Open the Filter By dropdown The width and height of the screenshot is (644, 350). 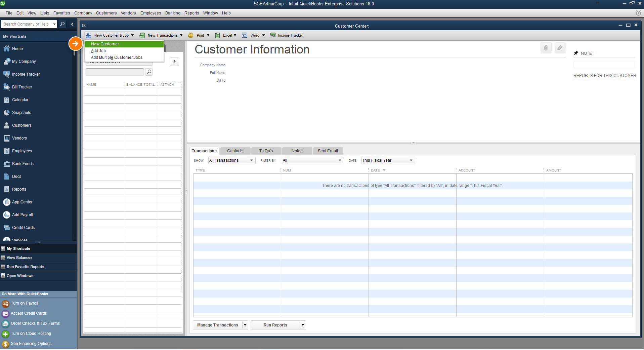(313, 160)
